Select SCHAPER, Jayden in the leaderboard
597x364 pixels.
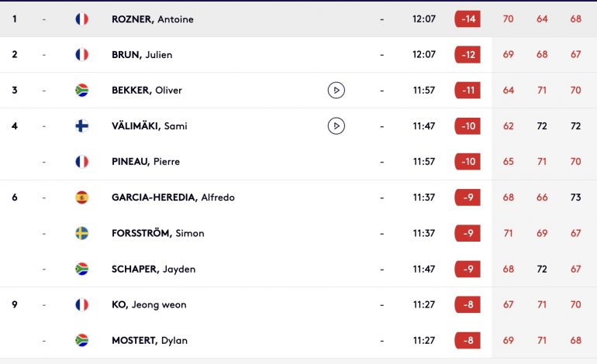click(x=154, y=269)
